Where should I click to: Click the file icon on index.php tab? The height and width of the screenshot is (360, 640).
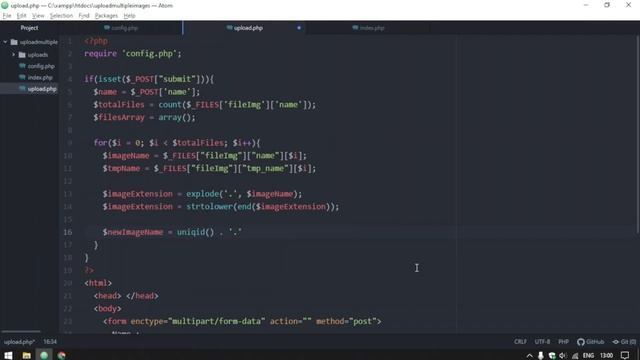point(355,28)
